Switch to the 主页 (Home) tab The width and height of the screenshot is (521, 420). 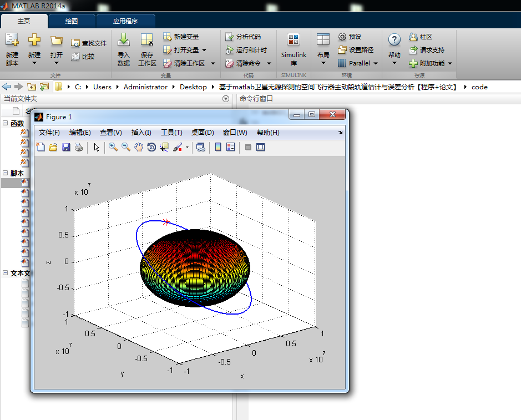click(x=24, y=21)
